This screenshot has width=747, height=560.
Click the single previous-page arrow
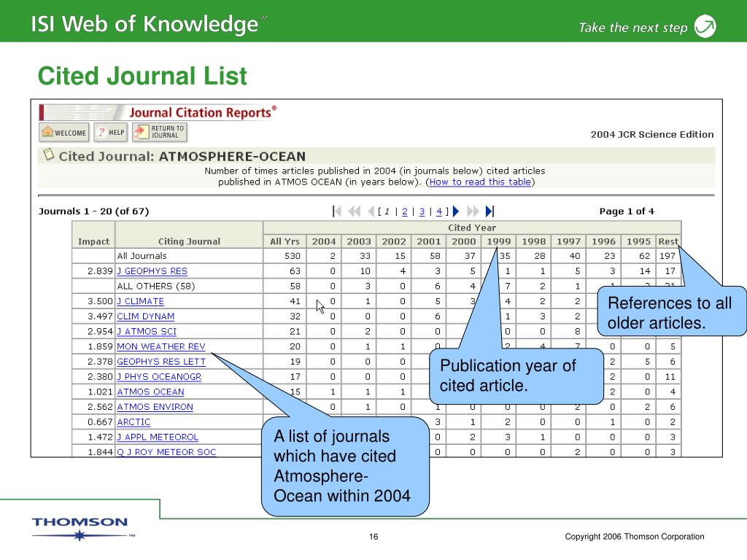pos(371,211)
